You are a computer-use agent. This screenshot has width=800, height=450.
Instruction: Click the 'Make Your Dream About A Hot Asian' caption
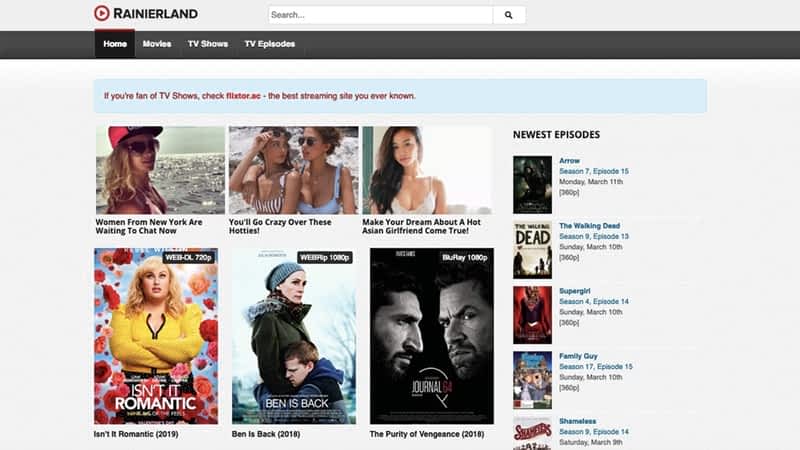point(421,227)
